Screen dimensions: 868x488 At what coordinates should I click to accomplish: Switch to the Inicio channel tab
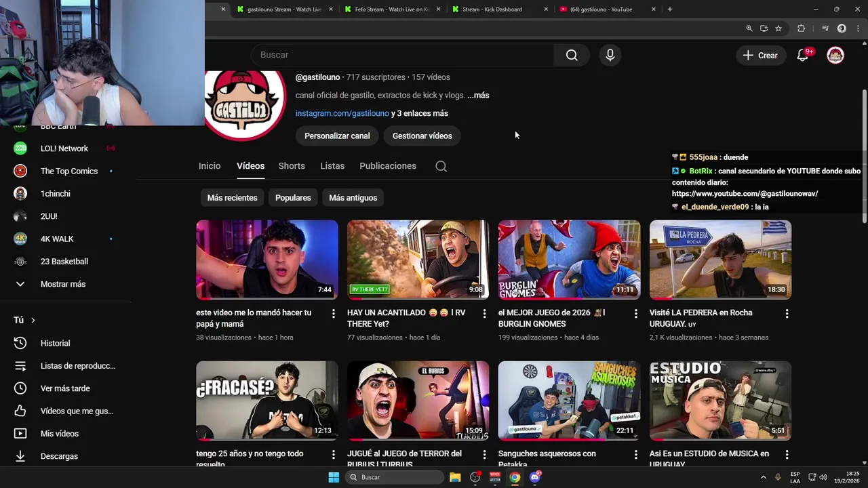pyautogui.click(x=210, y=166)
